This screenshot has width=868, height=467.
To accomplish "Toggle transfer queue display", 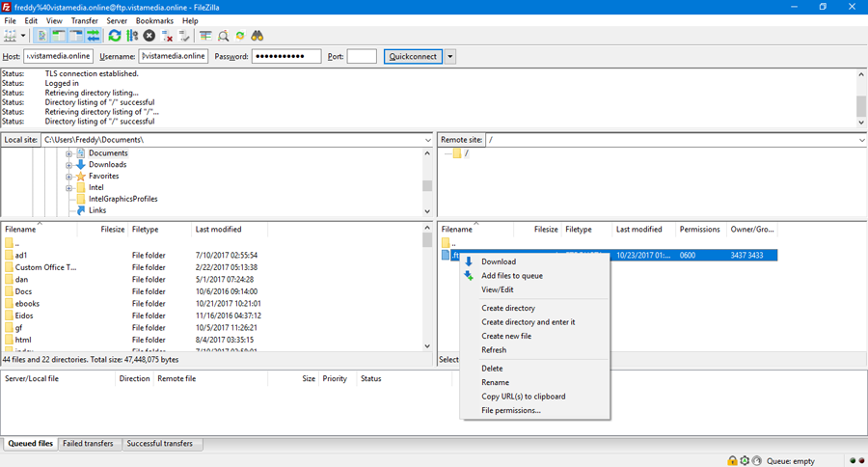I will tap(93, 36).
